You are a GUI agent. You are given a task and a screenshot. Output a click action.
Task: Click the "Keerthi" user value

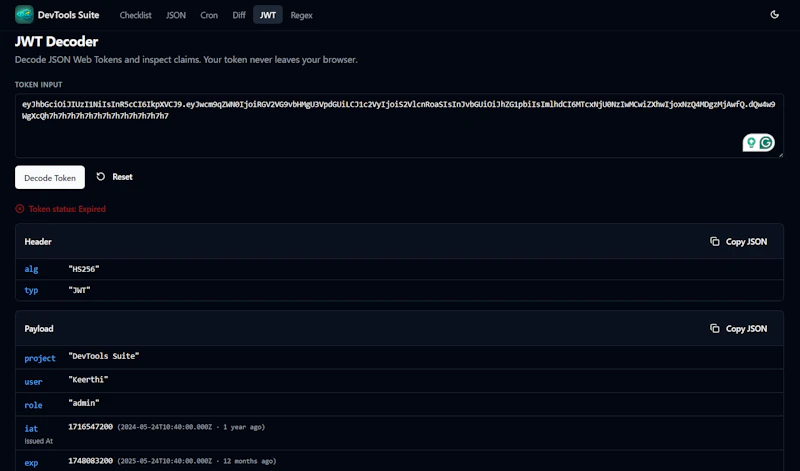(x=88, y=379)
